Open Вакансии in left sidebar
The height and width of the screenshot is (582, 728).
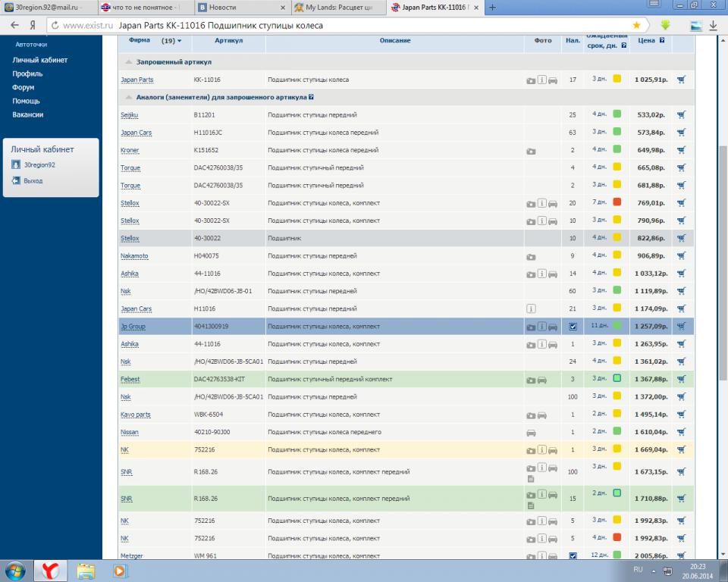tap(28, 114)
